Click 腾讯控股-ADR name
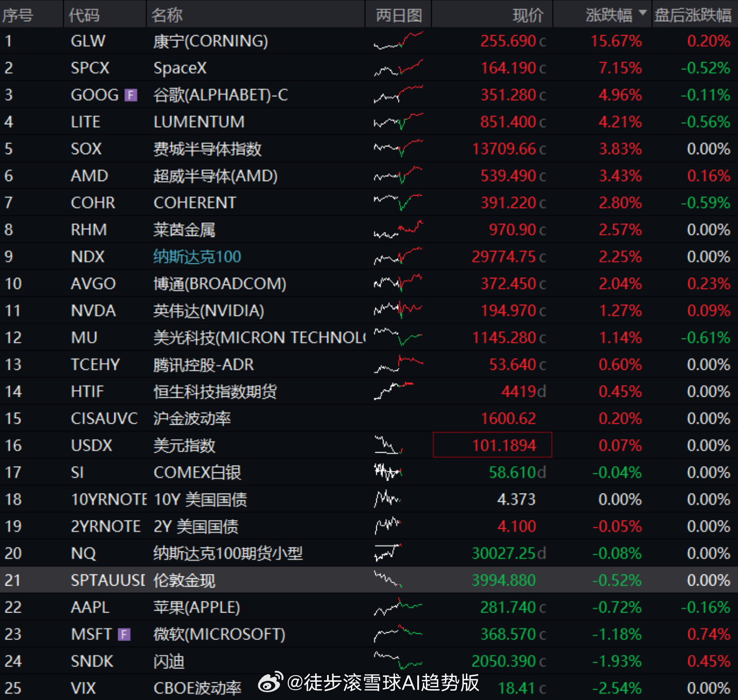 (203, 365)
